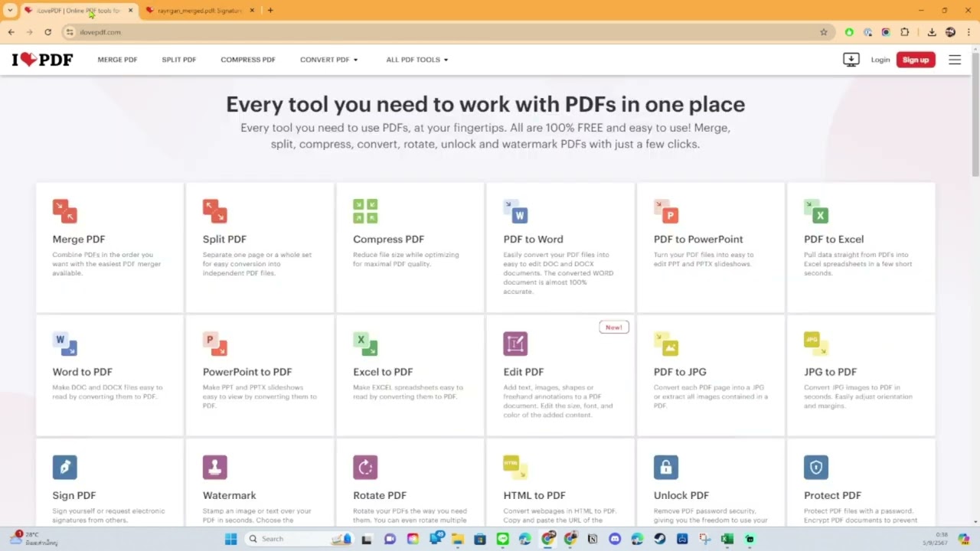Go to SPLIT PDF in the navbar
Screen dimensions: 980x551
click(179, 60)
